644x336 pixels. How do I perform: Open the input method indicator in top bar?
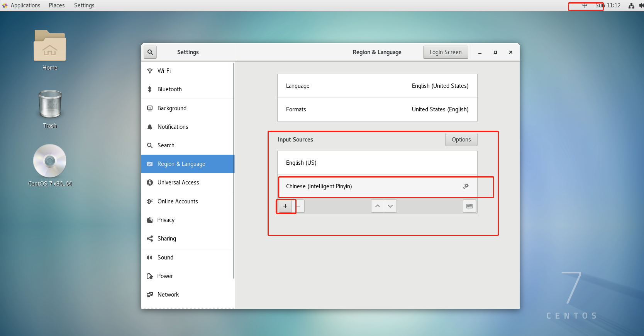pyautogui.click(x=585, y=5)
